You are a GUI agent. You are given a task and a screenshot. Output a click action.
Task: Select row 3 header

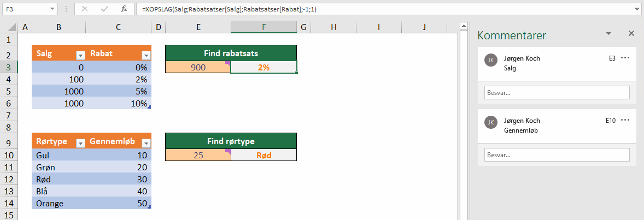tap(9, 67)
